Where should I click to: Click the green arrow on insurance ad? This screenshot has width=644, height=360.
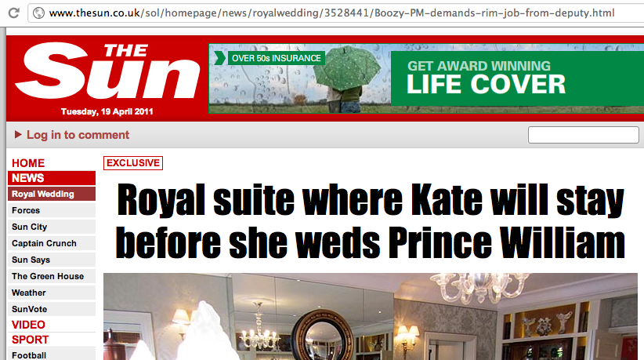[x=219, y=58]
